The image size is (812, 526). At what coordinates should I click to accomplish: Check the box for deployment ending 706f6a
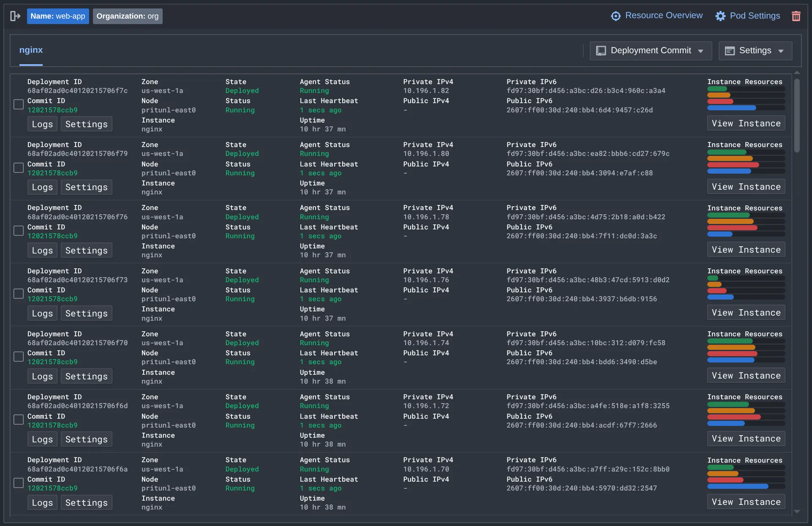pyautogui.click(x=19, y=483)
